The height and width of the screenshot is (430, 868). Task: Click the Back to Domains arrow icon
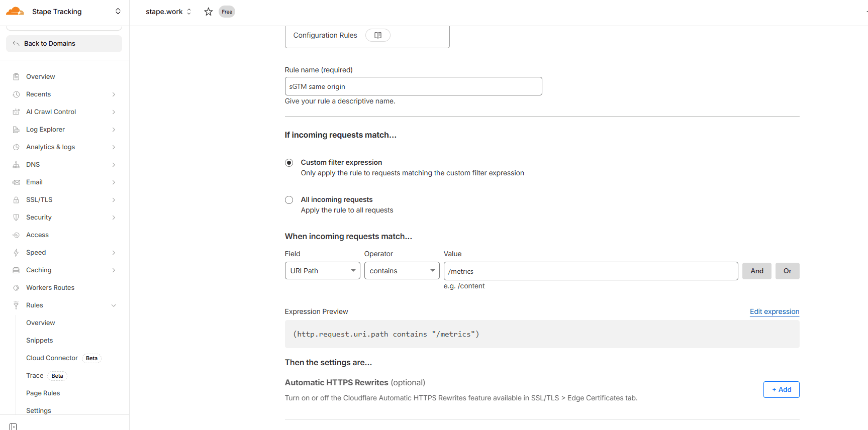[x=16, y=44]
